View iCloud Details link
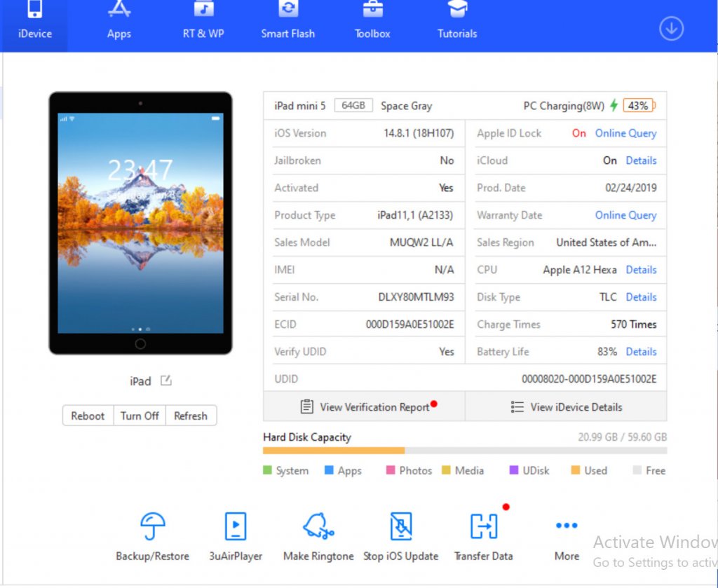 (641, 160)
